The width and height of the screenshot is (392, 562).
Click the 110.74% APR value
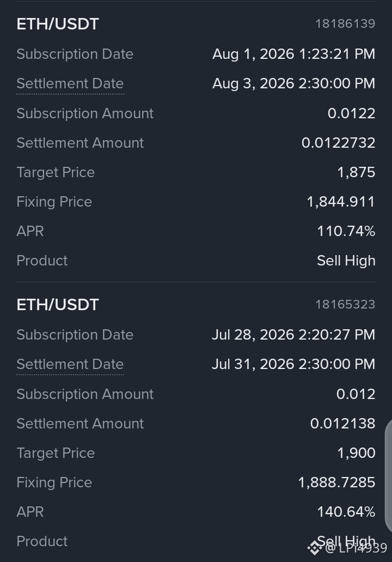coord(346,231)
